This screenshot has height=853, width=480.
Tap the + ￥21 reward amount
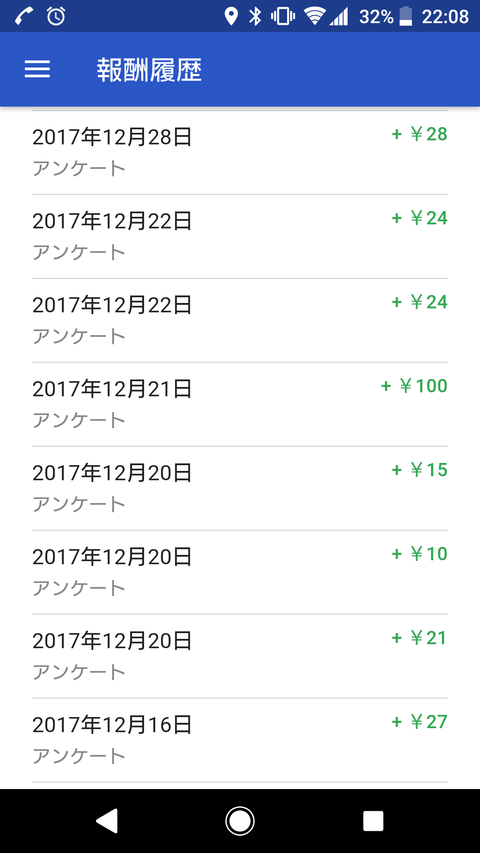coord(420,638)
